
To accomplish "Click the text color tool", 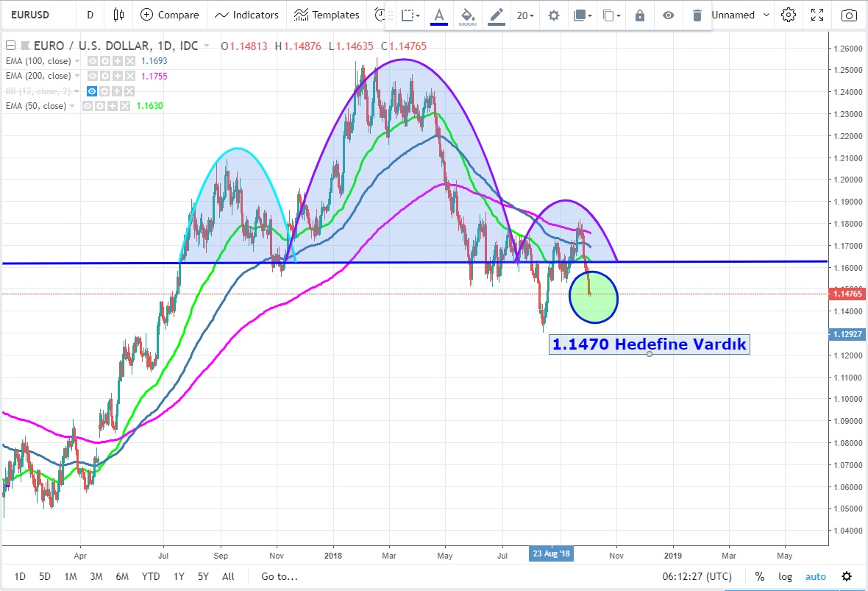I will (x=439, y=15).
